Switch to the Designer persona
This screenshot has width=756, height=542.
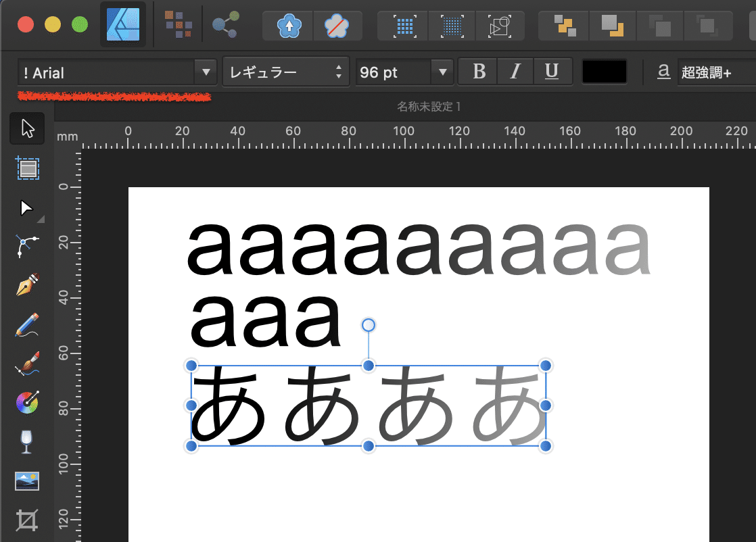[x=123, y=24]
